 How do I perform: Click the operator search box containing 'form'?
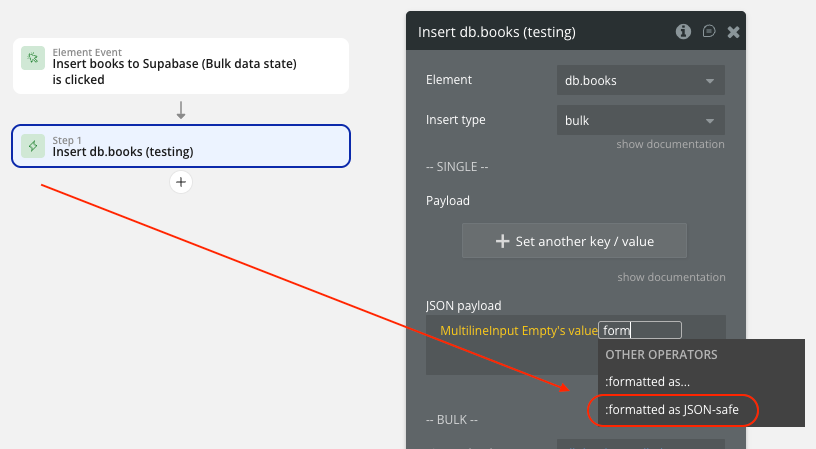[x=640, y=330]
